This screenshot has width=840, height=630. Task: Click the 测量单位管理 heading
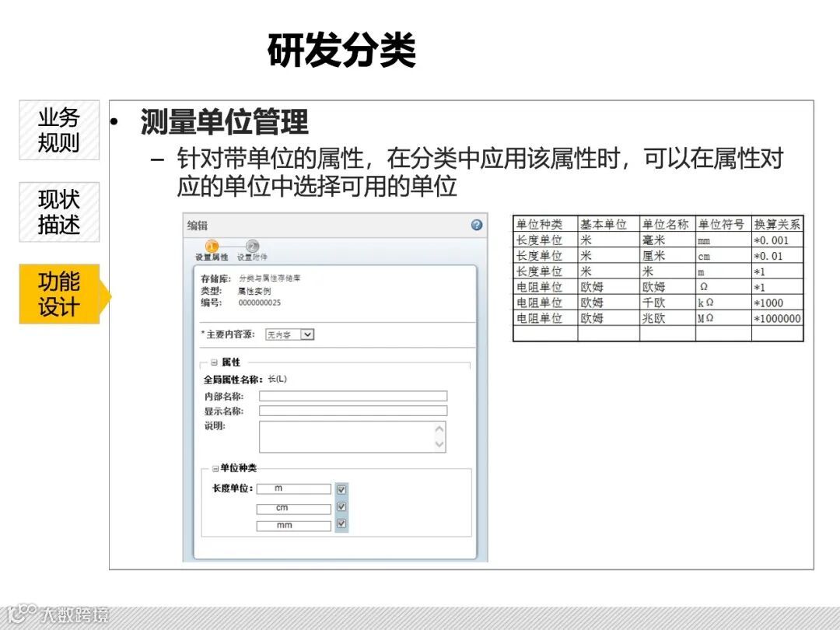click(x=224, y=121)
